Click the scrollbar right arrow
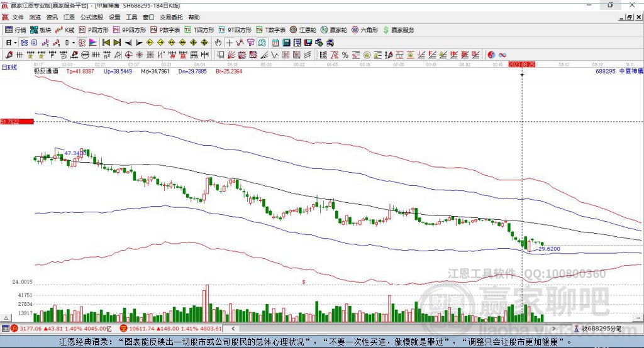The height and width of the screenshot is (348, 644). pos(553,329)
